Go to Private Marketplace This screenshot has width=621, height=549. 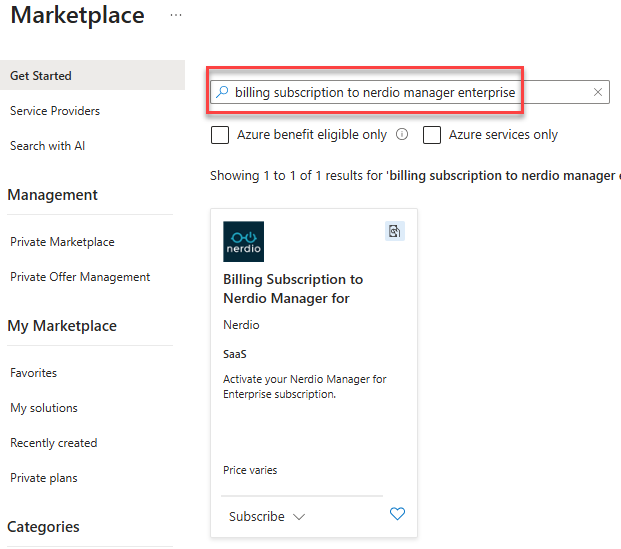[x=62, y=242]
